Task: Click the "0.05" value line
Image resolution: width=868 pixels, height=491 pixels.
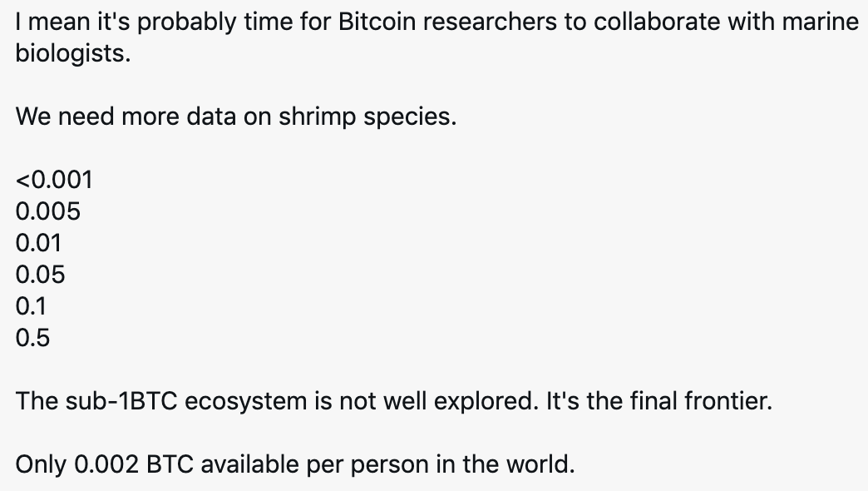Action: 41,275
